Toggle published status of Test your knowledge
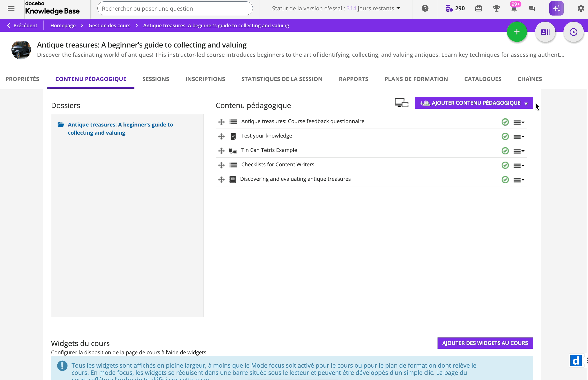Viewport: 588px width, 380px height. (505, 136)
